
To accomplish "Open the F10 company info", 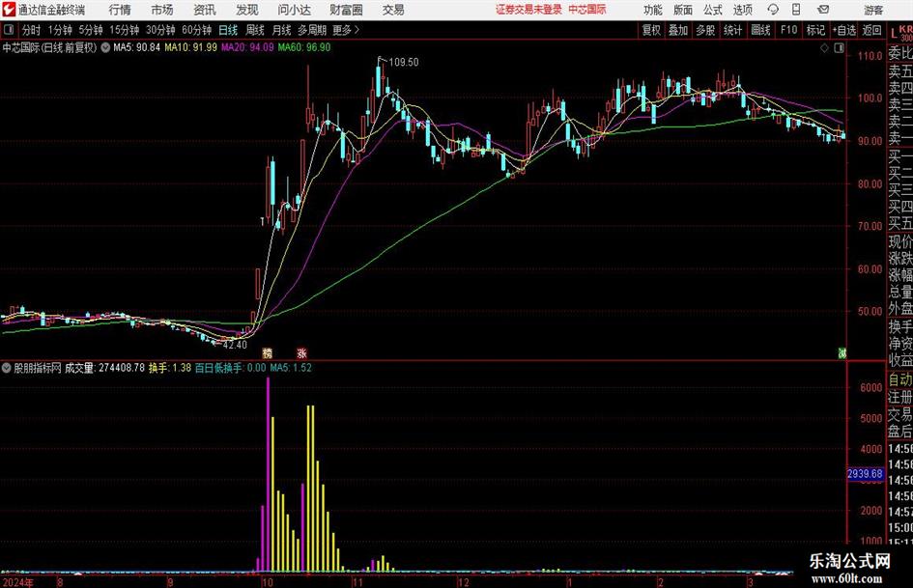I will (x=789, y=30).
